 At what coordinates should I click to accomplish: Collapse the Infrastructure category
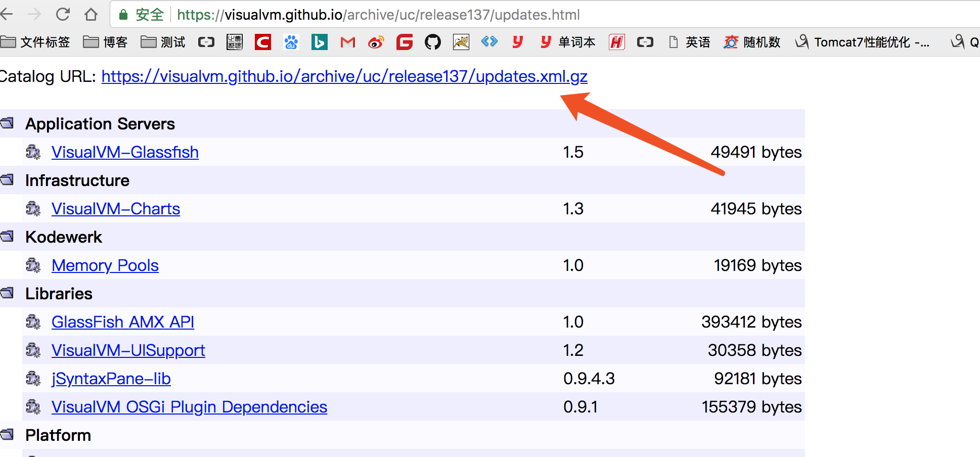point(7,180)
